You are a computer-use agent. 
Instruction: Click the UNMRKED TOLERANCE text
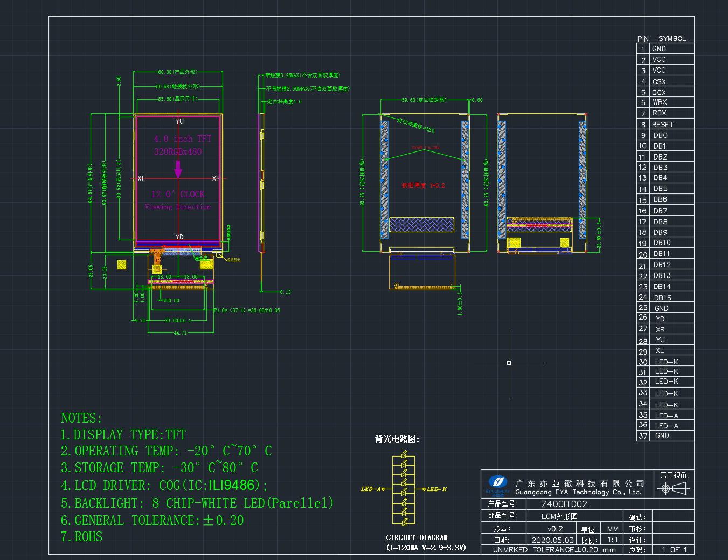[x=554, y=550]
